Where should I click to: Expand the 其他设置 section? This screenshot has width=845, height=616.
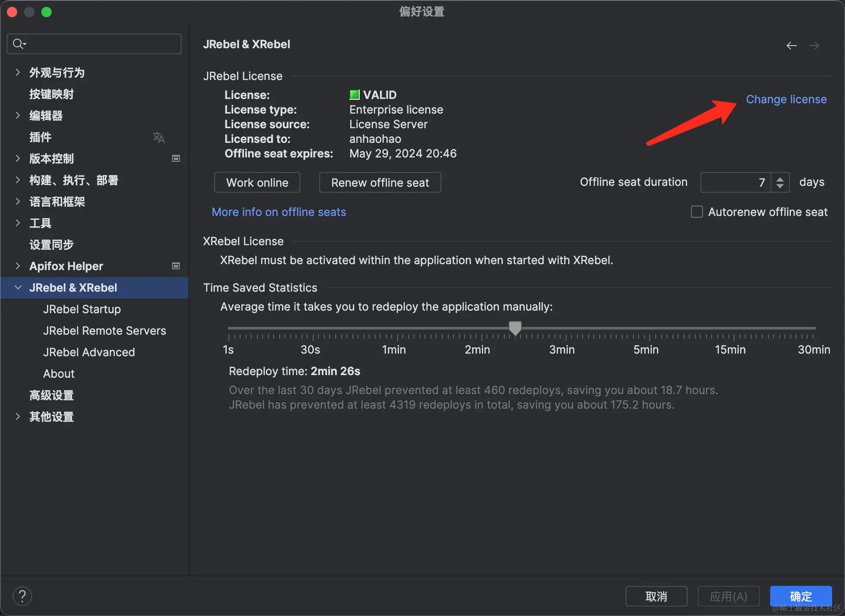pyautogui.click(x=18, y=416)
